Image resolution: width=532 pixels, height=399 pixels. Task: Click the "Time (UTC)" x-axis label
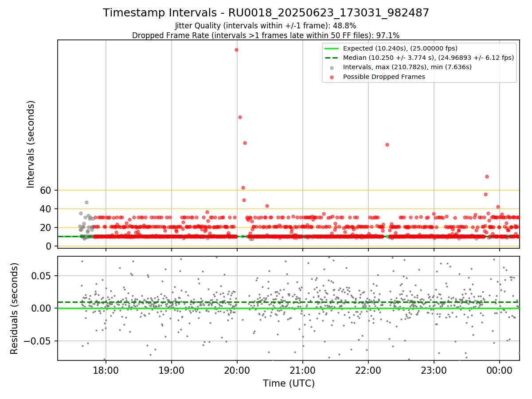tap(289, 383)
